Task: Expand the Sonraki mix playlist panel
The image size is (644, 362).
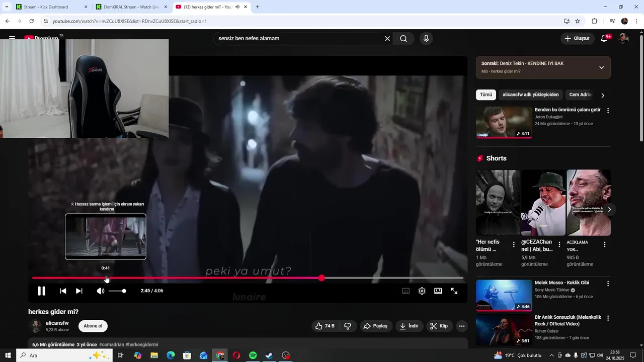Action: [x=601, y=67]
